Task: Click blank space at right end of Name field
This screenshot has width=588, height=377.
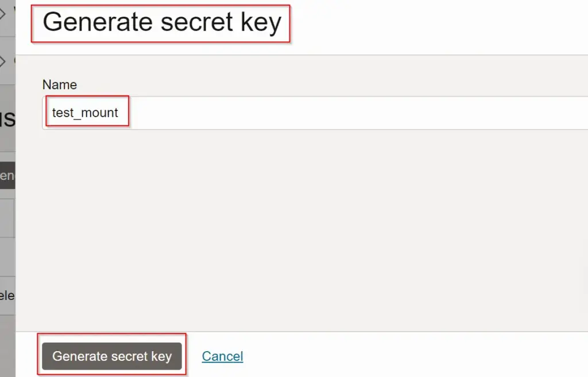Action: coord(546,113)
